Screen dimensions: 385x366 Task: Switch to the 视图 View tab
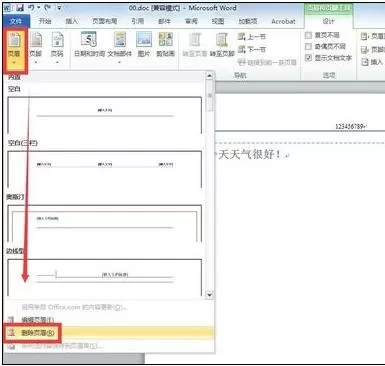pyautogui.click(x=218, y=21)
